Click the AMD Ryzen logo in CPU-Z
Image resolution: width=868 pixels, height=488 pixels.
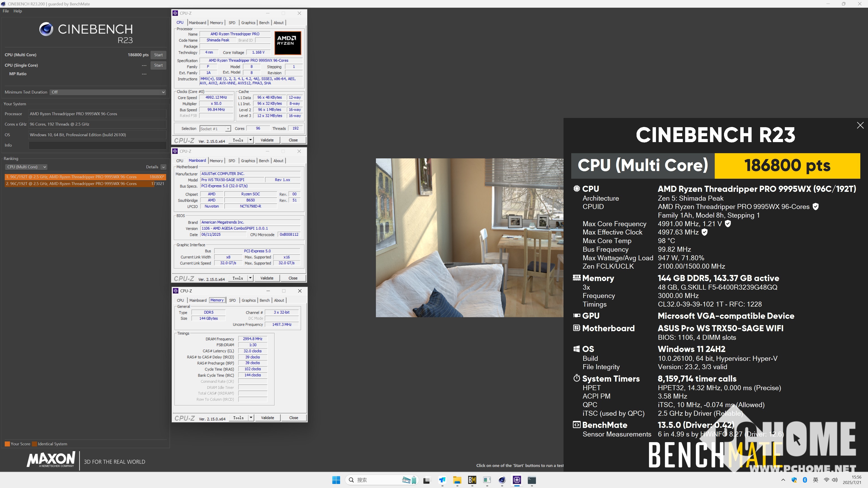pyautogui.click(x=288, y=43)
